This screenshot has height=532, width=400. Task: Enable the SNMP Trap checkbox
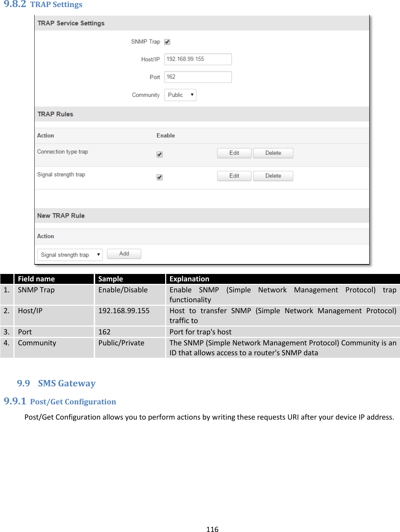pyautogui.click(x=168, y=42)
